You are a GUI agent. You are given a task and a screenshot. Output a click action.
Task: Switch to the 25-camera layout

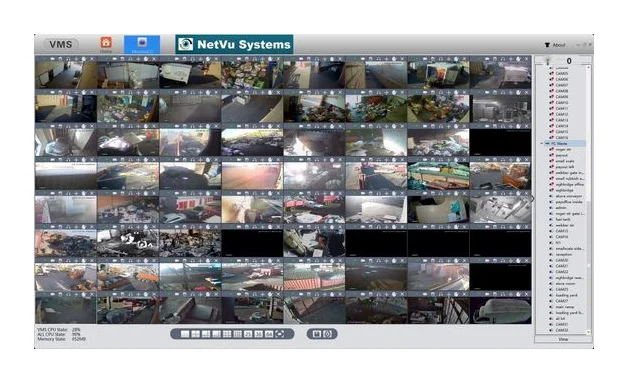(x=248, y=334)
